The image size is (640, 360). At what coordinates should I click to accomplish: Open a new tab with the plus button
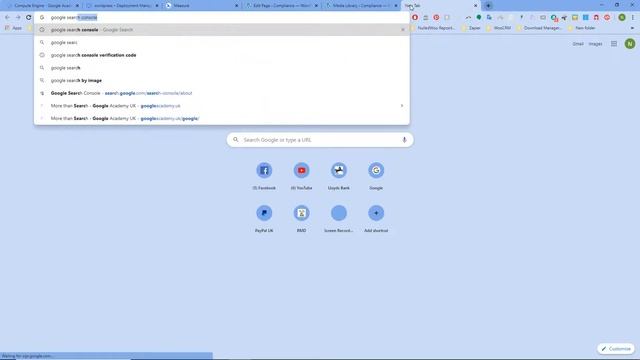tap(488, 6)
